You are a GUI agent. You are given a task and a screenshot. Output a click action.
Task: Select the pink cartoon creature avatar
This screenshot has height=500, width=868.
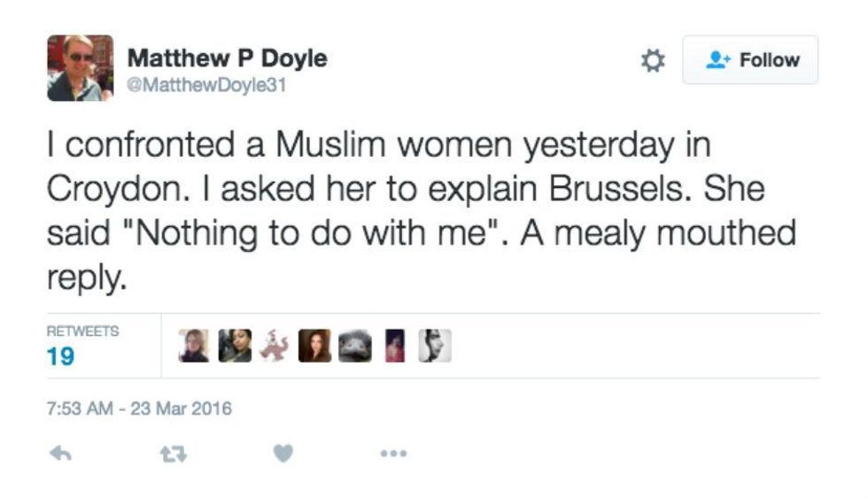coord(275,346)
